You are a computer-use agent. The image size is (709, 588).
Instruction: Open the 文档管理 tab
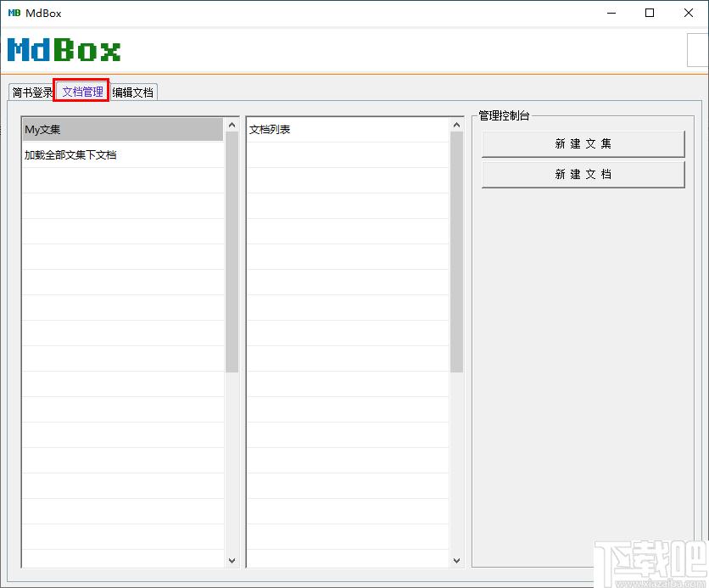(82, 92)
